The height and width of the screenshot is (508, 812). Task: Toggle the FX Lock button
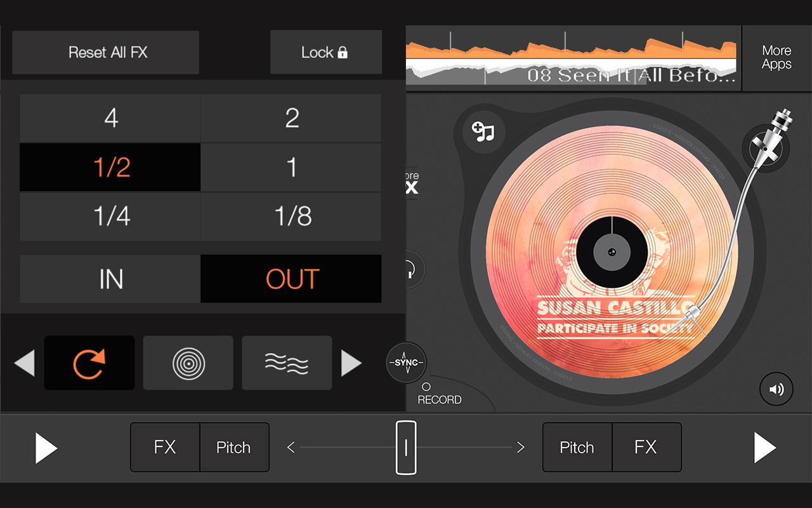tap(325, 52)
